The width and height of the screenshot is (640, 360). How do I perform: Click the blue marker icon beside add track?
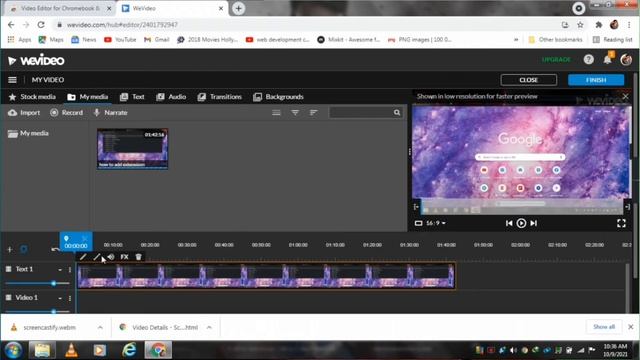(24, 249)
